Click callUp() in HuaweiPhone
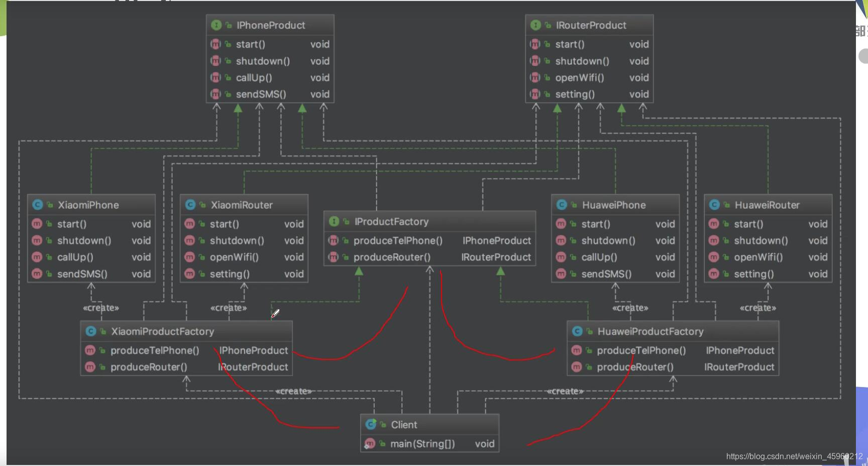Screen dimensions: 868x466 (x=599, y=257)
